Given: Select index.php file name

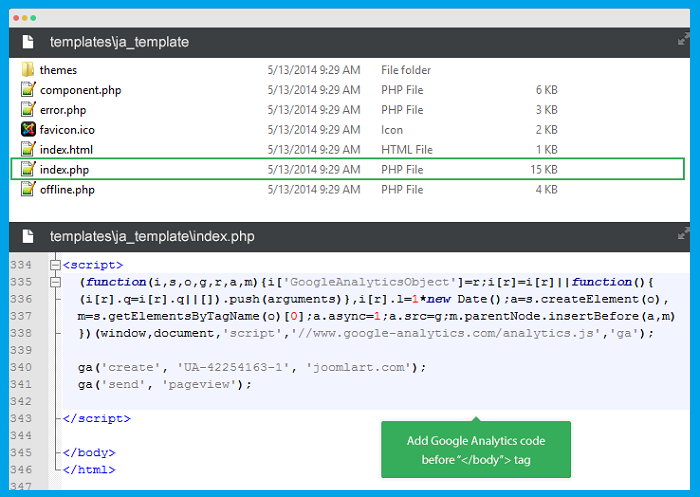Looking at the screenshot, I should tap(64, 170).
